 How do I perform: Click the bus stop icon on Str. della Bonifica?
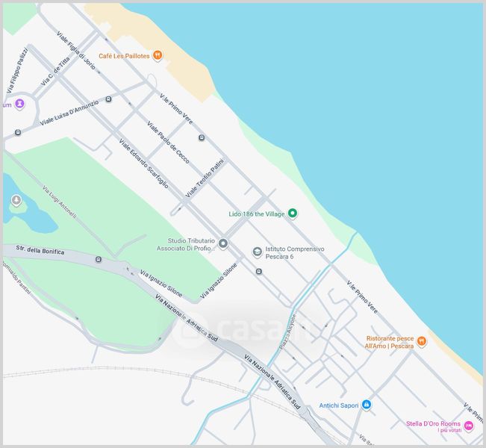click(x=99, y=259)
